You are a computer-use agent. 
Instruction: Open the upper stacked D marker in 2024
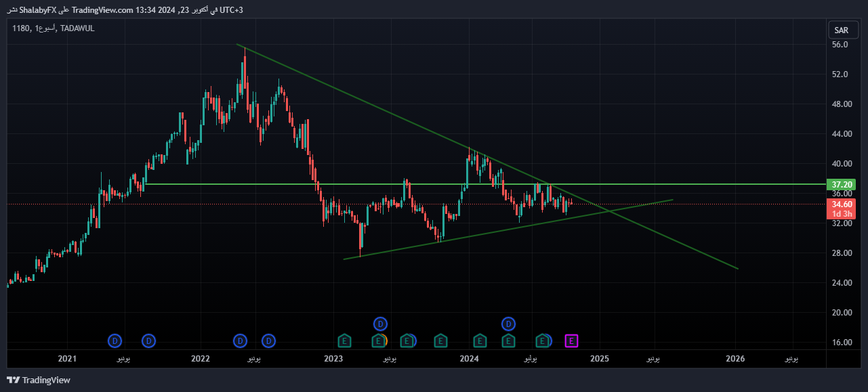(508, 324)
